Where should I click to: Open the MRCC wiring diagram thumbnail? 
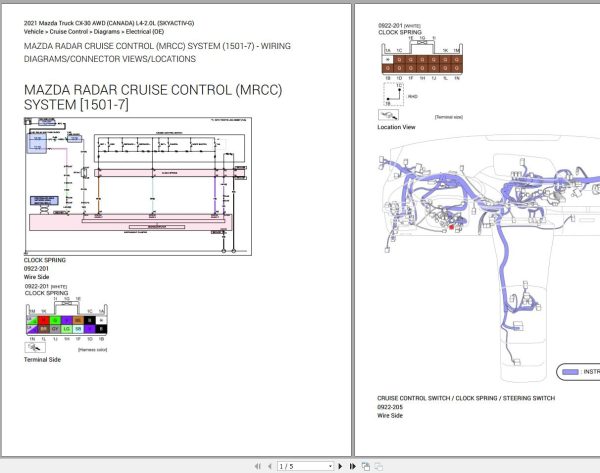coord(138,186)
